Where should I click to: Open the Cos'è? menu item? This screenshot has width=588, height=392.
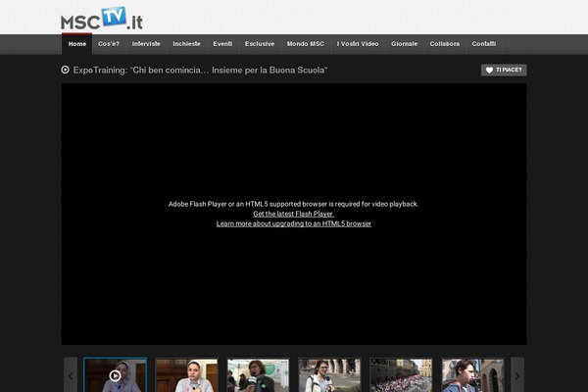[109, 44]
